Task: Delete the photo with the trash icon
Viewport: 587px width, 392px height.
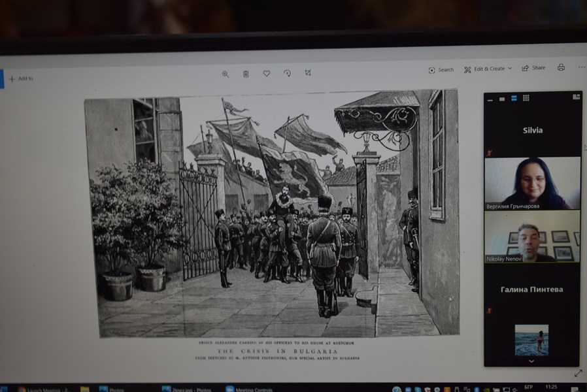Action: coord(246,74)
